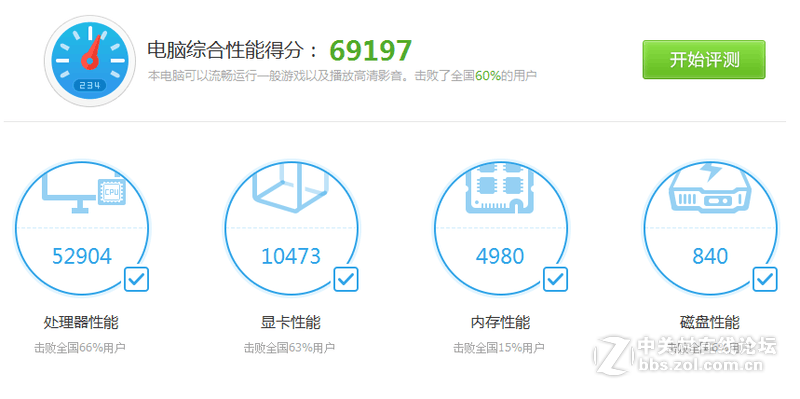Select the monitor and CPU icon
Screen dimensions: 800x399
pos(84,193)
